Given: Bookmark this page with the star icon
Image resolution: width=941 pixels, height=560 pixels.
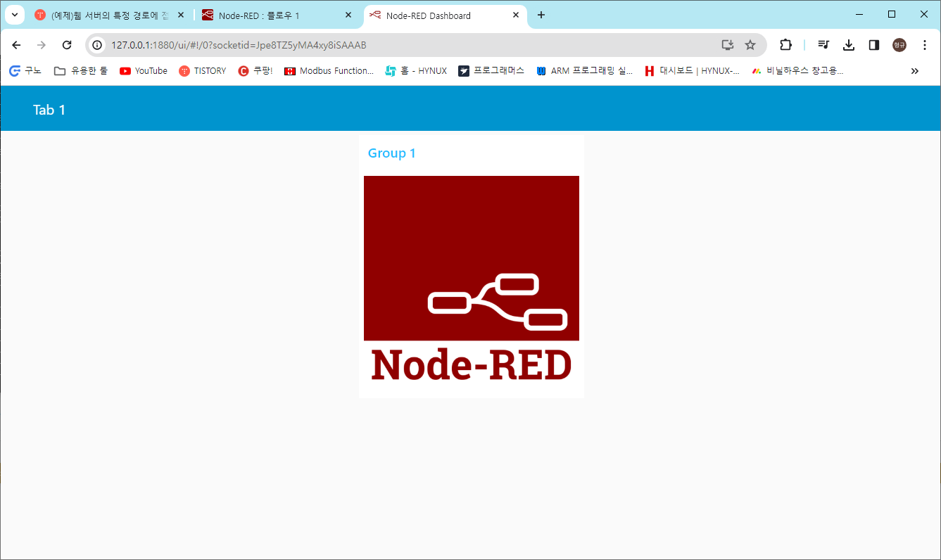Looking at the screenshot, I should click(750, 45).
